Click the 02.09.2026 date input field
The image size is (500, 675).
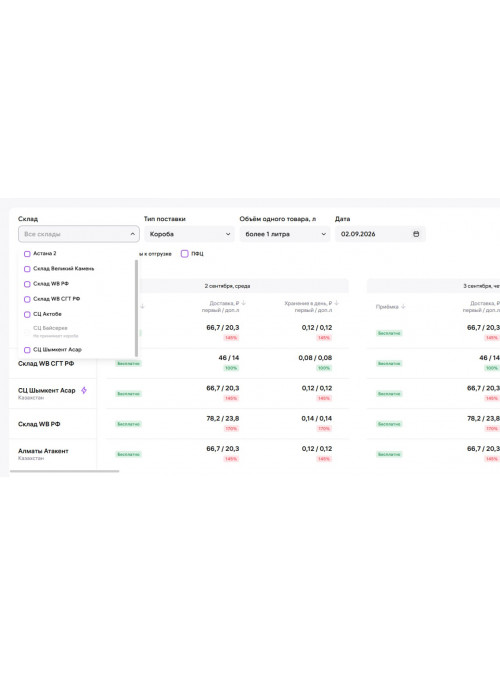pos(380,234)
